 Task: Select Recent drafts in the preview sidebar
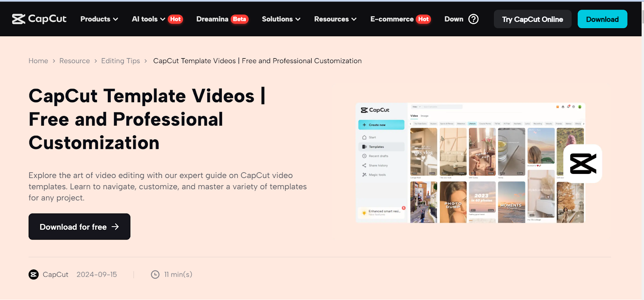375,156
